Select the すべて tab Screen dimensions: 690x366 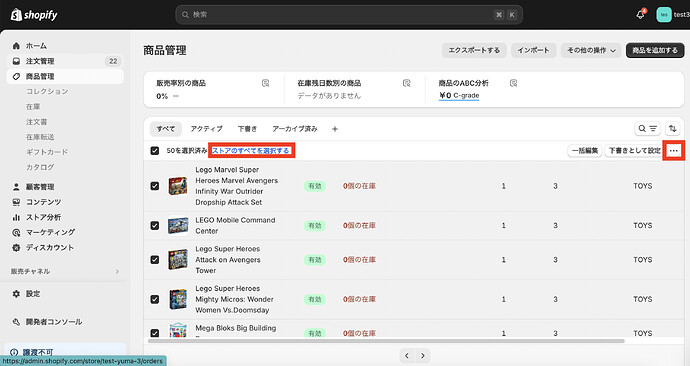coord(165,129)
